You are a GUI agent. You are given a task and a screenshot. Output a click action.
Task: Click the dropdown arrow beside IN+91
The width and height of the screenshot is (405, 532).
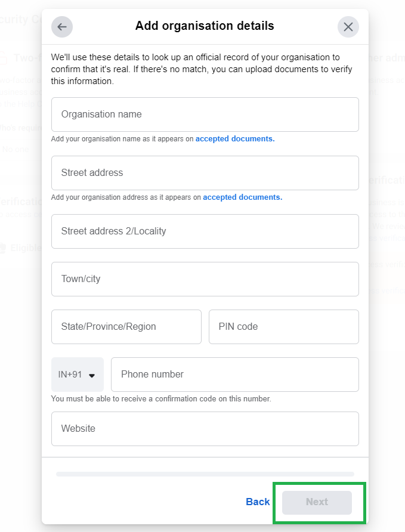[x=92, y=375]
